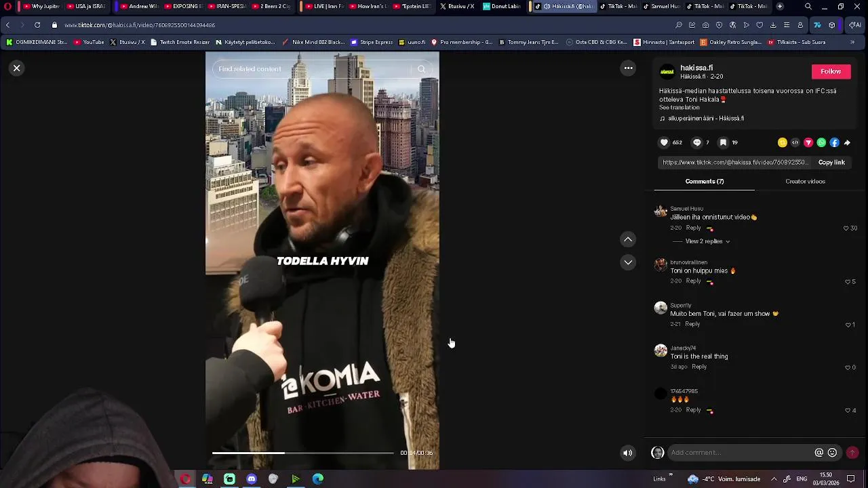Open Twitch Emote Resizer bookmark
The image size is (868, 488).
pos(180,42)
